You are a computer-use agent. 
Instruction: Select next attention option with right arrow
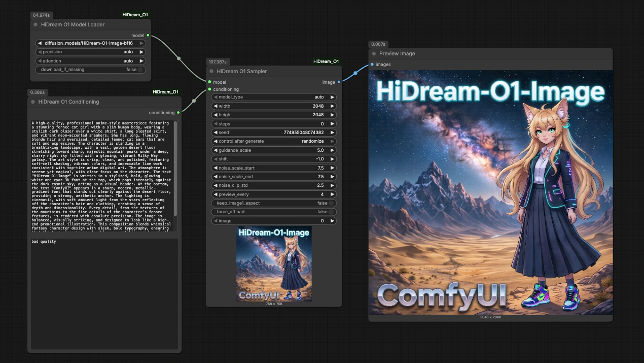[x=141, y=61]
